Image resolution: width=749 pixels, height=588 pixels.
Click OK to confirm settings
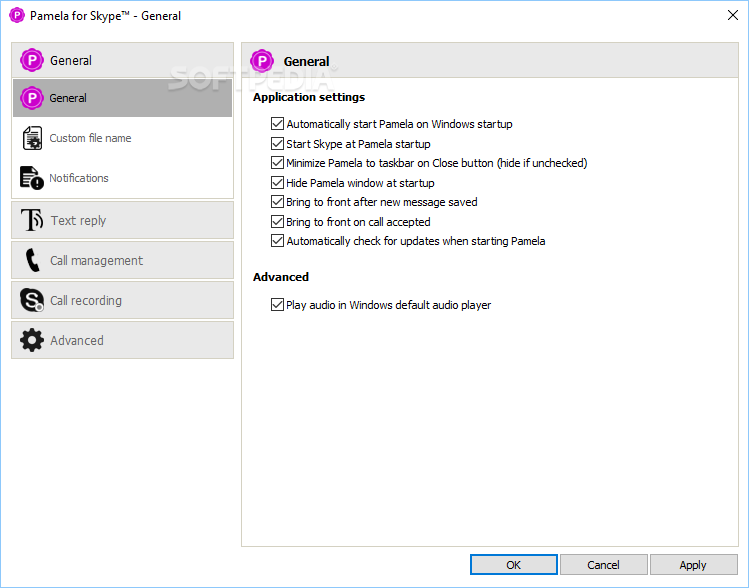pyautogui.click(x=514, y=565)
